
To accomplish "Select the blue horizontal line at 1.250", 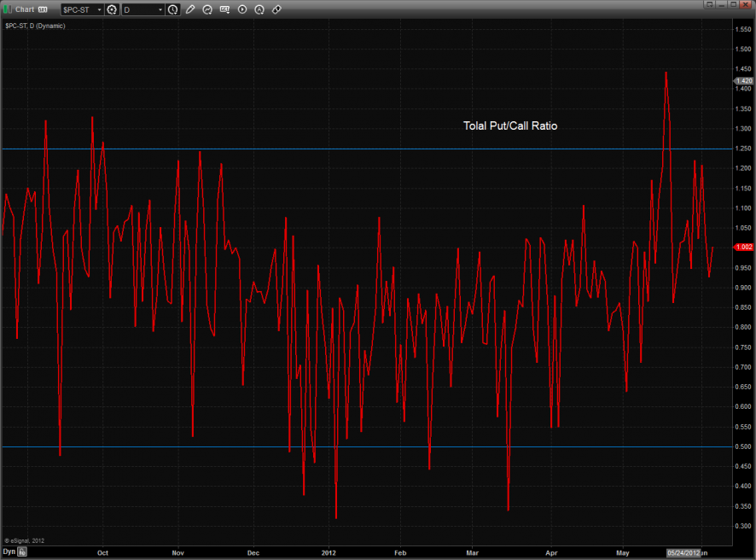I will [341, 149].
